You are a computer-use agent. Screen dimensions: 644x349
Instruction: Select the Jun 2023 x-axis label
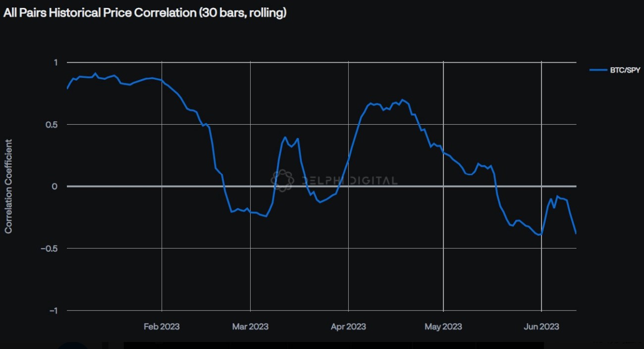(541, 327)
